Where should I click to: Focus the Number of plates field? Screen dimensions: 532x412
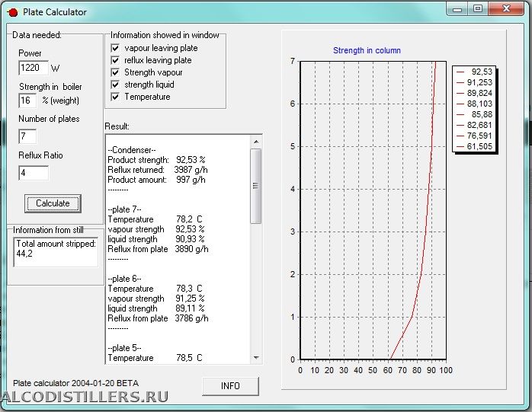coord(27,136)
